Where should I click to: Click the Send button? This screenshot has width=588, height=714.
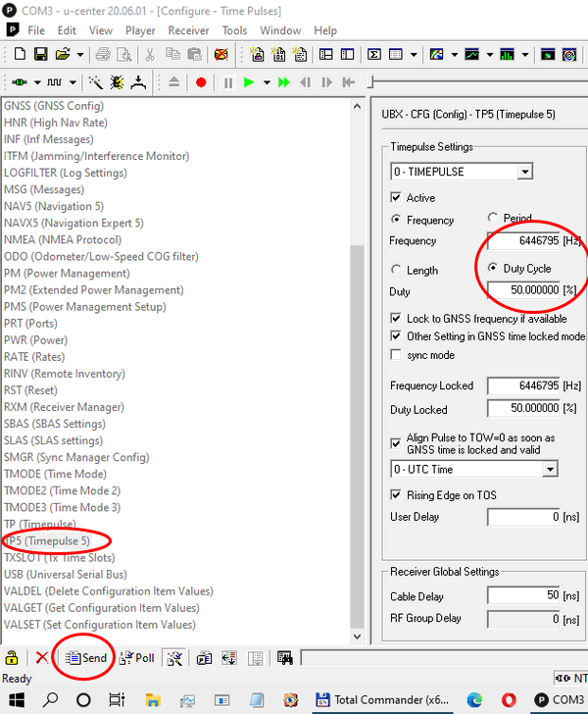click(85, 658)
